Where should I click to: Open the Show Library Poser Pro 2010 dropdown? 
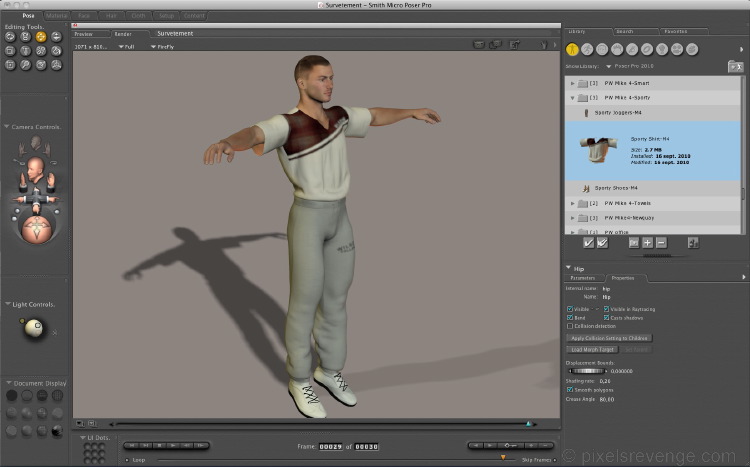coord(630,66)
